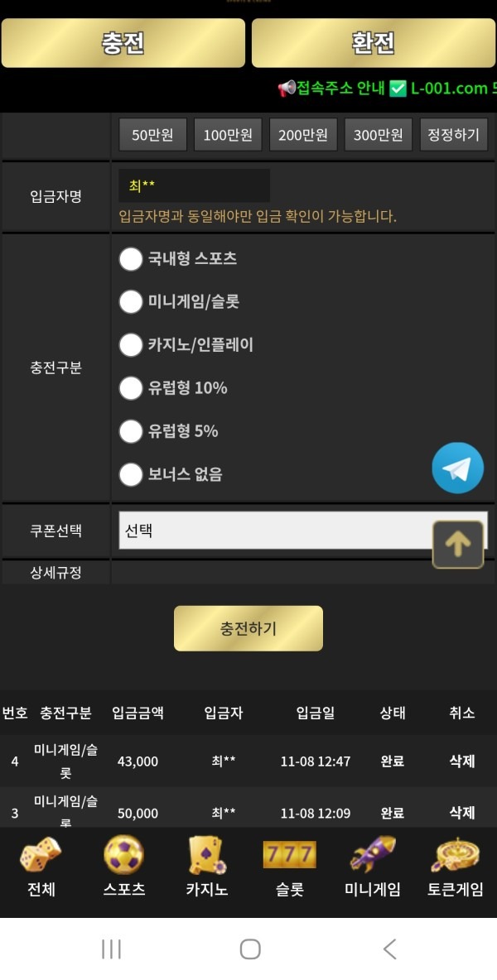497x980 pixels.
Task: Select the 국내형 스포츠 deposit option
Action: (131, 259)
